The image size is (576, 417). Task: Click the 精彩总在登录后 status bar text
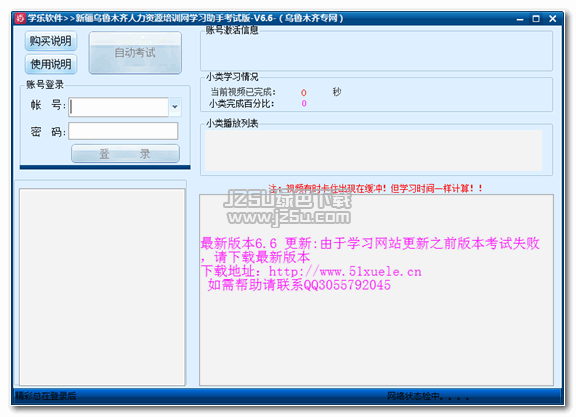coord(46,396)
